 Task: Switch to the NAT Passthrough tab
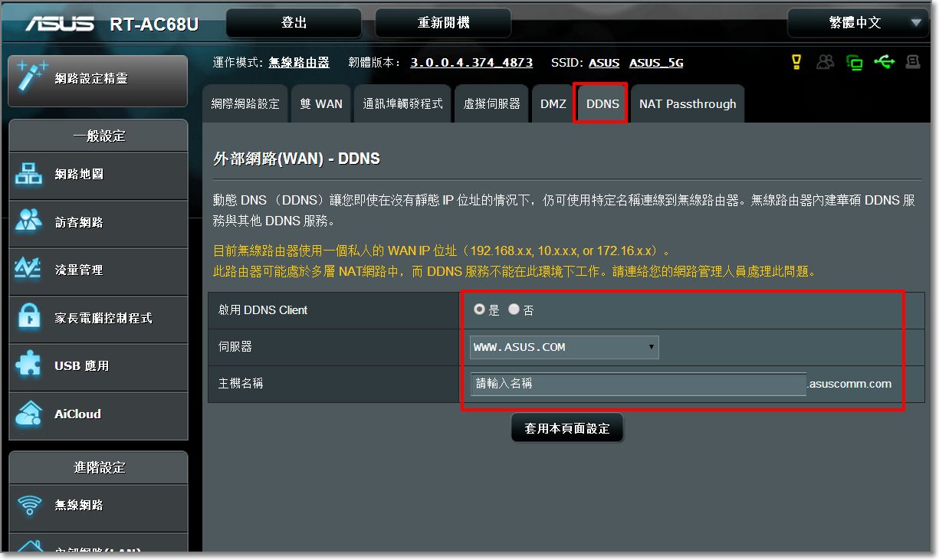point(688,103)
